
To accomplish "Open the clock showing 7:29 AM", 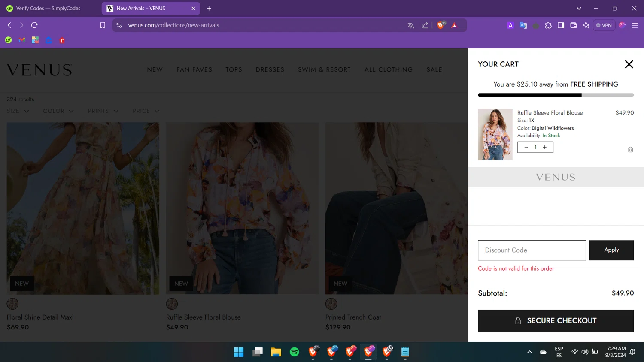I will [x=615, y=352].
